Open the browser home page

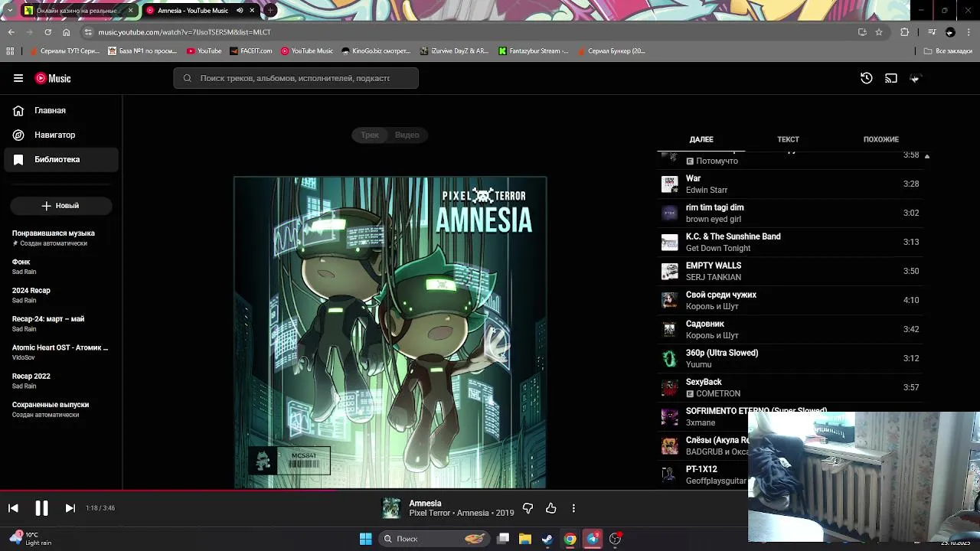pyautogui.click(x=67, y=32)
